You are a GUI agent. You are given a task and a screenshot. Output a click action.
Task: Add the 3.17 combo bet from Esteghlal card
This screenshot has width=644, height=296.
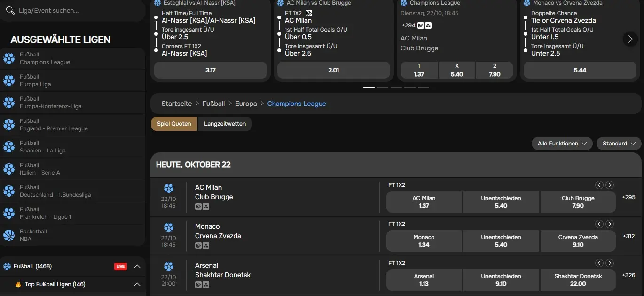click(211, 70)
